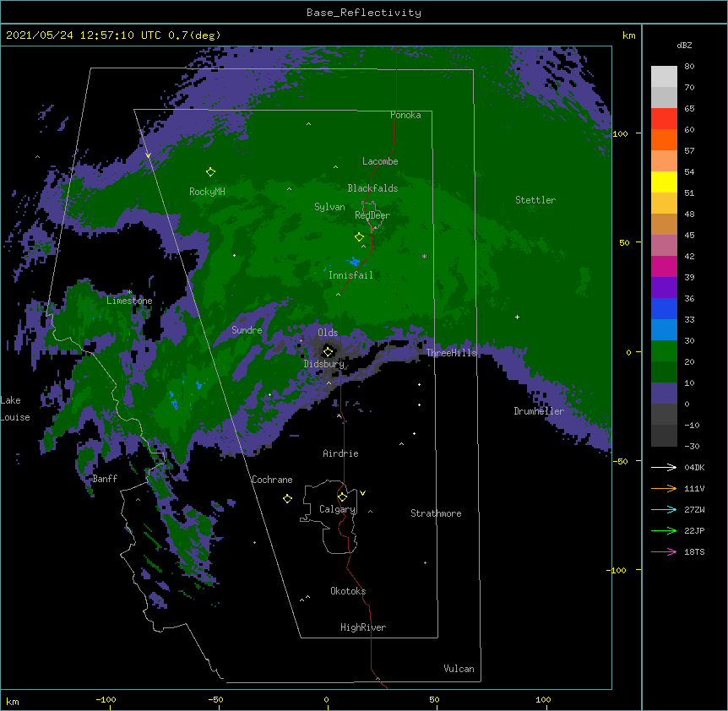Image resolution: width=728 pixels, height=711 pixels.
Task: Click white asterisk marker above Limestone label
Action: coord(129,292)
